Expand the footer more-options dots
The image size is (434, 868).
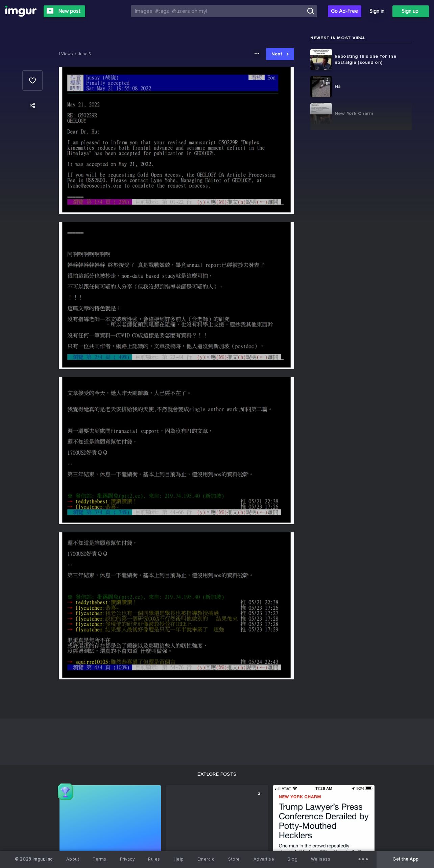(x=363, y=859)
